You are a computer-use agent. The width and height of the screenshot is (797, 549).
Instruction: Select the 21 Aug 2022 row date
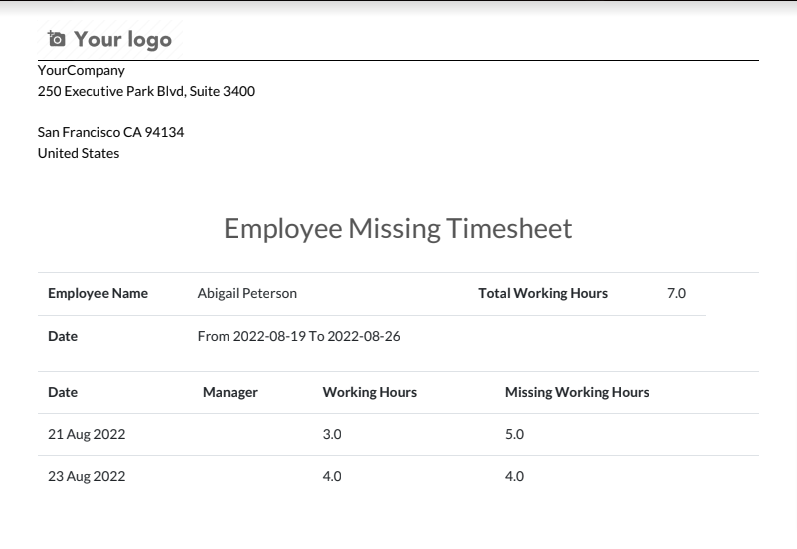coord(86,434)
